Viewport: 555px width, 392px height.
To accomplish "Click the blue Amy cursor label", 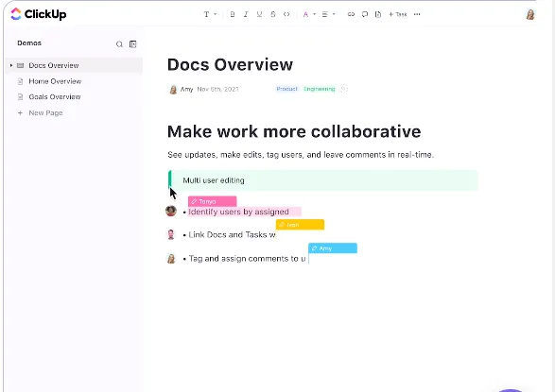I will click(x=333, y=248).
